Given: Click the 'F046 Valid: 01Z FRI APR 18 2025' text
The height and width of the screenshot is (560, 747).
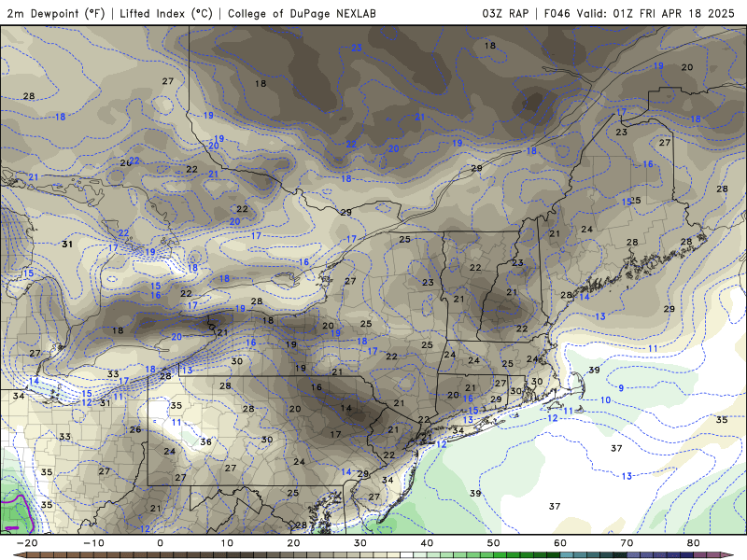Looking at the screenshot, I should (x=640, y=13).
